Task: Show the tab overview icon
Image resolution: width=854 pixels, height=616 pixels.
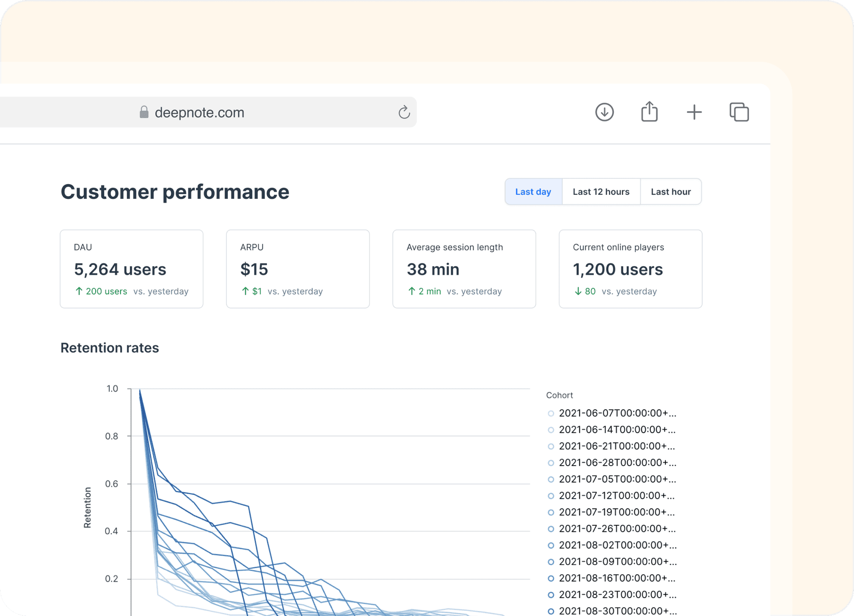Action: tap(739, 112)
